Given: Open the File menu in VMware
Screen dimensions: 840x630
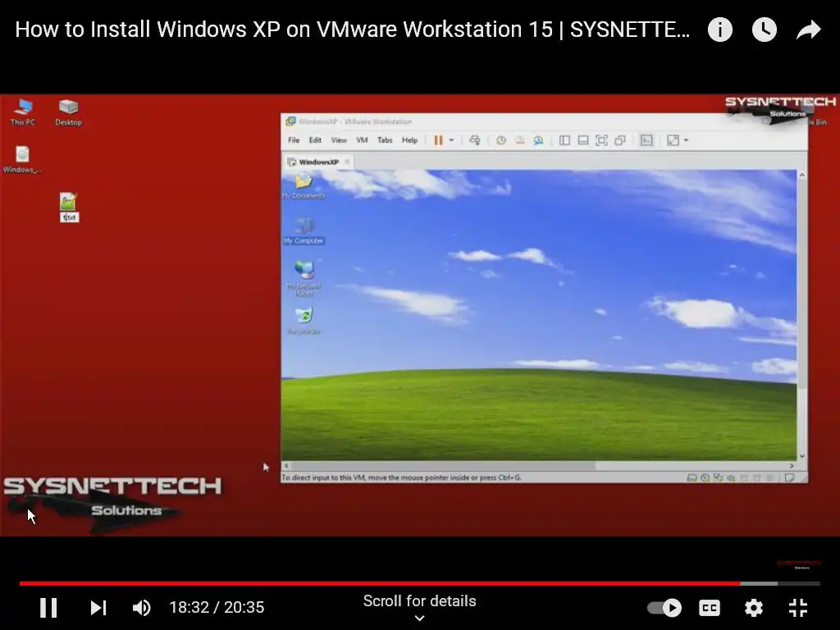Looking at the screenshot, I should (x=294, y=140).
